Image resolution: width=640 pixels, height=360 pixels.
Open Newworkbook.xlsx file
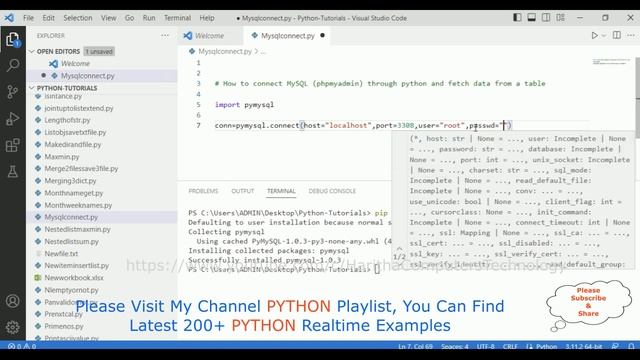pos(74,278)
